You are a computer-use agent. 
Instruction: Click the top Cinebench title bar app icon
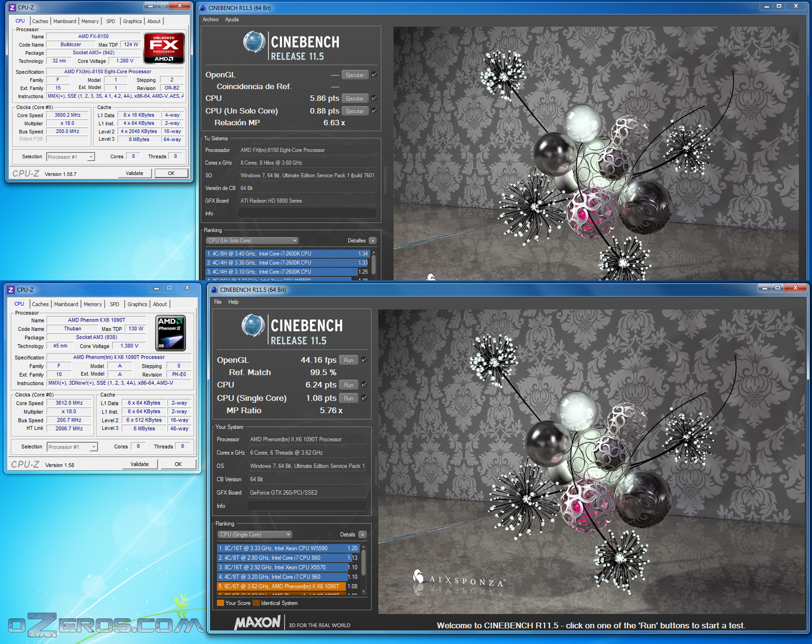coord(203,8)
